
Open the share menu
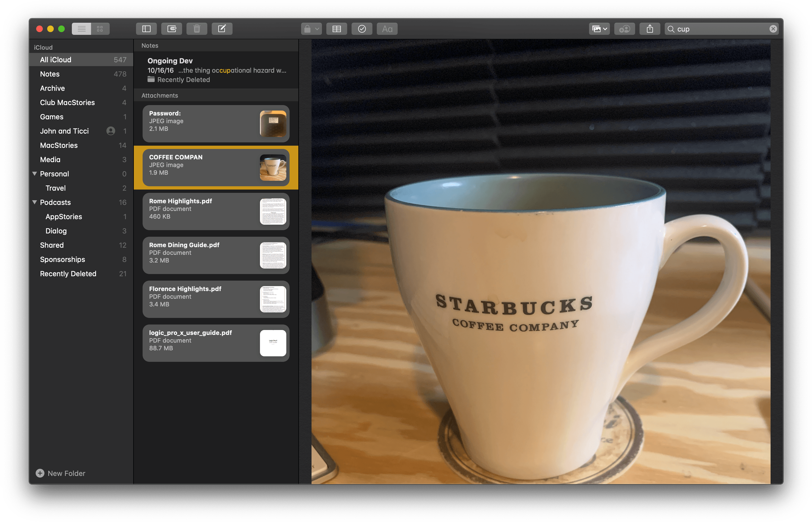650,29
